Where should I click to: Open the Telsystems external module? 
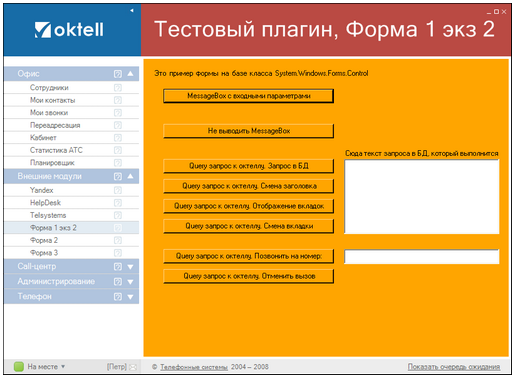pyautogui.click(x=72, y=215)
